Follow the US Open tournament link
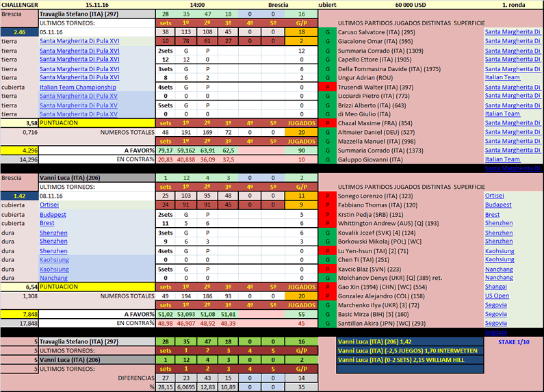The width and height of the screenshot is (544, 392). (497, 296)
